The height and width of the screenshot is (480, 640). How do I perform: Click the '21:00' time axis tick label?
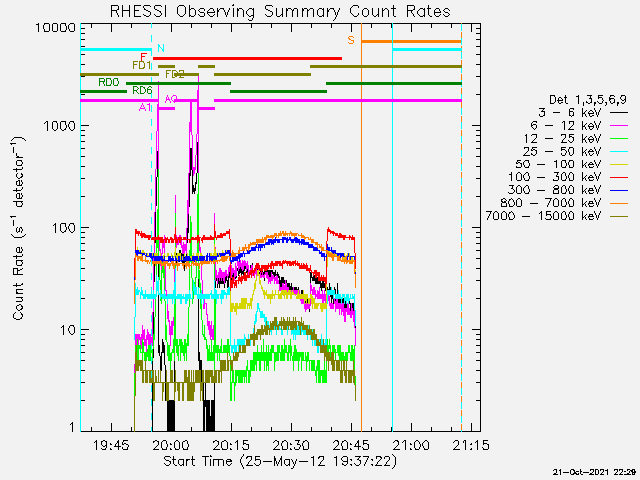[x=411, y=445]
